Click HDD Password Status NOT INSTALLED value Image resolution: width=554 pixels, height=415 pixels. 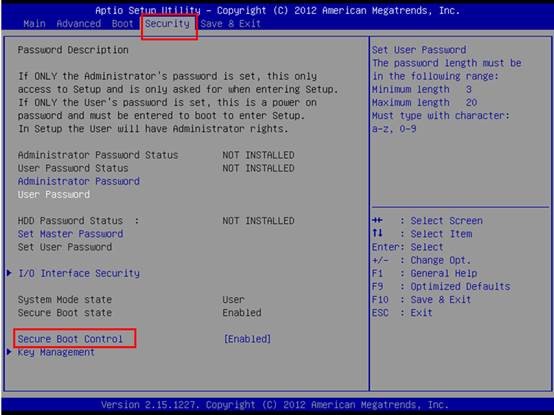pyautogui.click(x=258, y=221)
